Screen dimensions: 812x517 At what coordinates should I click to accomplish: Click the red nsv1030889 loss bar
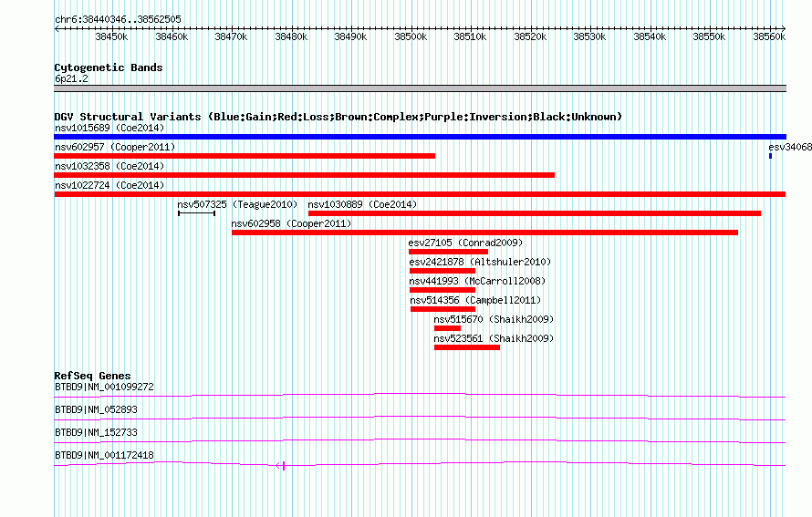tap(535, 213)
